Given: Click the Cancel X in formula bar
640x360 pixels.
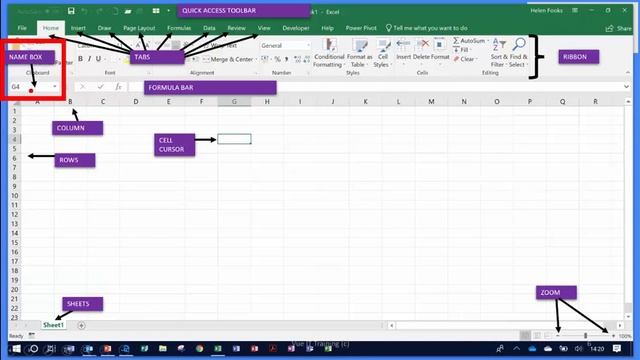Looking at the screenshot, I should click(82, 87).
